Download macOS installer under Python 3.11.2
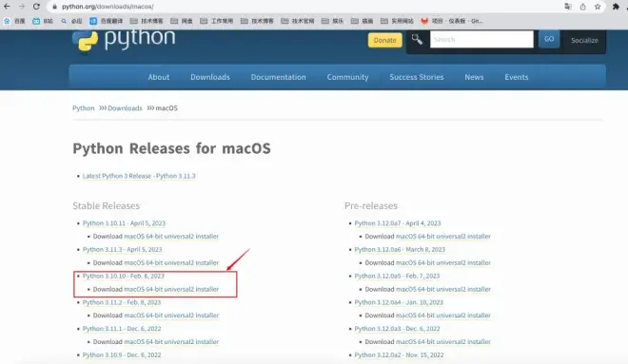Image resolution: width=628 pixels, height=364 pixels. 171,316
